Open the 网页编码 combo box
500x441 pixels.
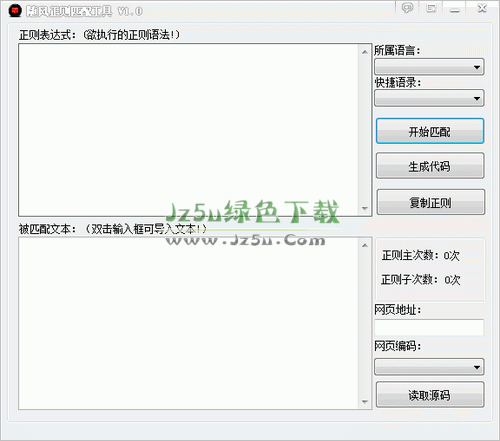pyautogui.click(x=429, y=367)
